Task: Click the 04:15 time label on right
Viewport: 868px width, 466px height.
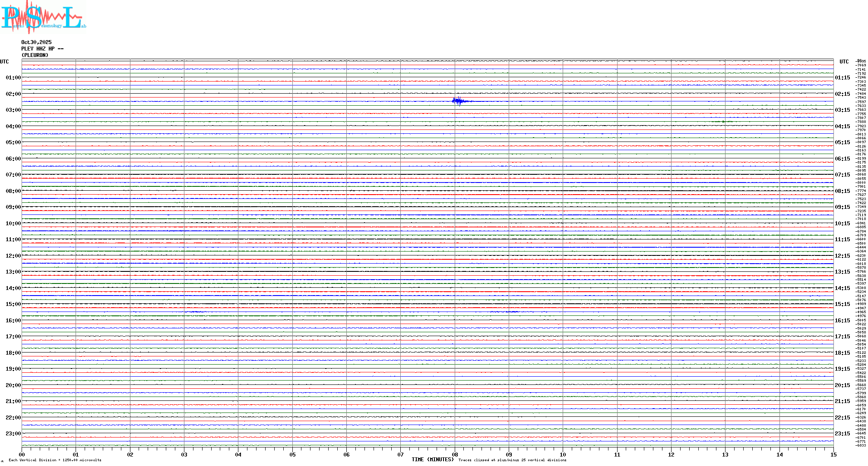Action: 842,126
